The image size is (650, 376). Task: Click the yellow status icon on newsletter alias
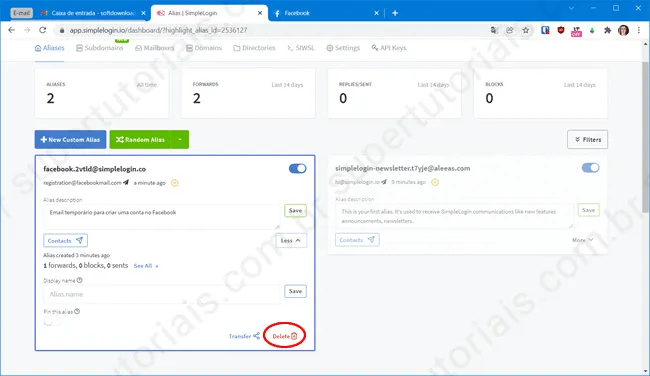click(x=435, y=182)
